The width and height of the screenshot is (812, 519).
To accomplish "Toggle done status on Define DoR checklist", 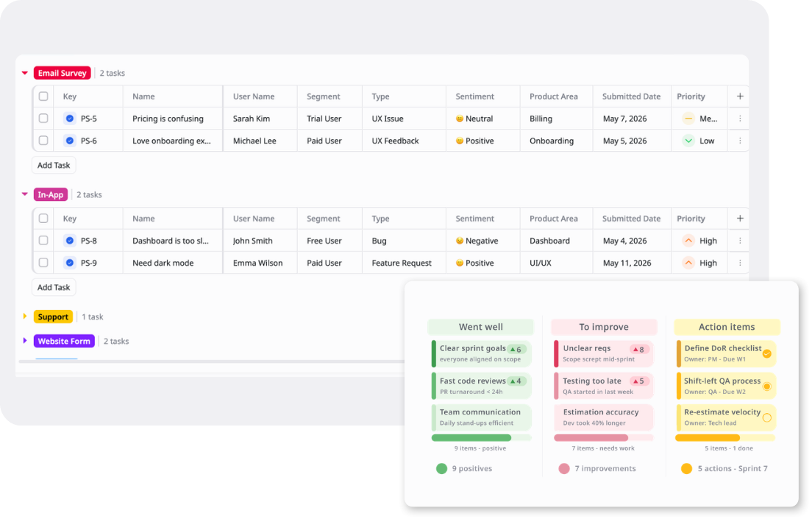I will [x=767, y=353].
